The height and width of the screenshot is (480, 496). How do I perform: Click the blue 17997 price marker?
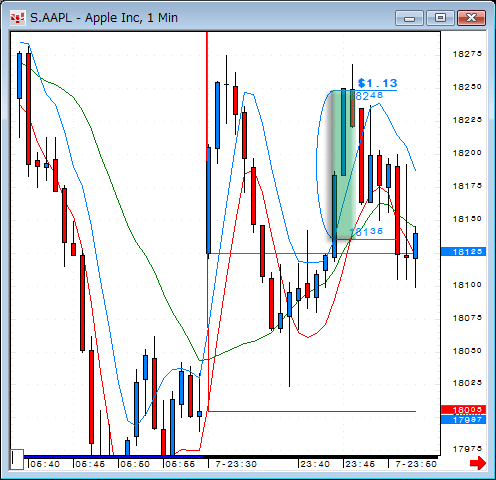pos(463,419)
